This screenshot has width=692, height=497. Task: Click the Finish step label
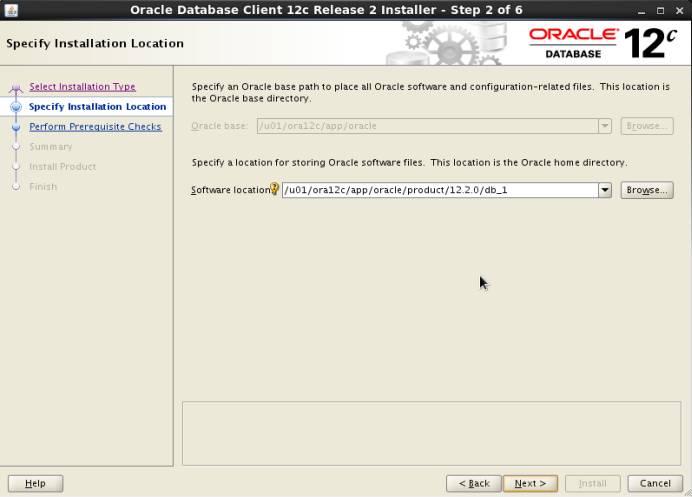[43, 187]
